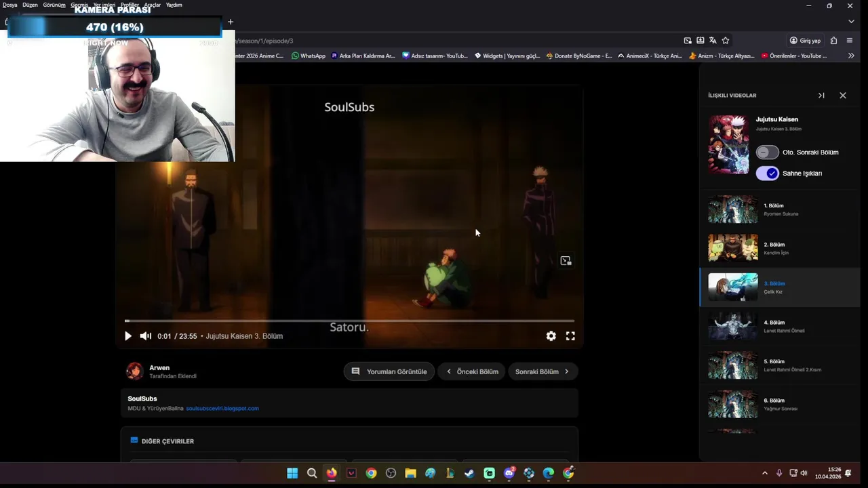Open File Explorer from taskbar
This screenshot has width=868, height=488.
[x=410, y=473]
